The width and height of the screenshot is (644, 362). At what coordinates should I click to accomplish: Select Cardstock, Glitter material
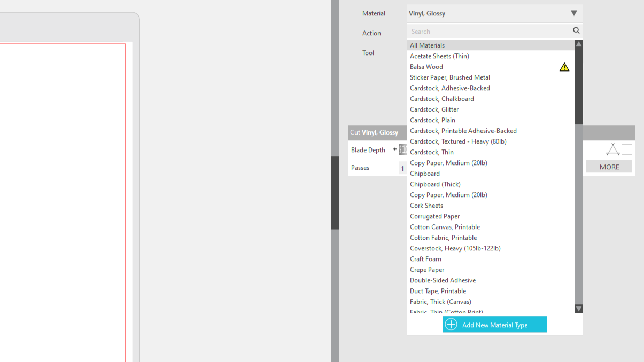[491, 109]
